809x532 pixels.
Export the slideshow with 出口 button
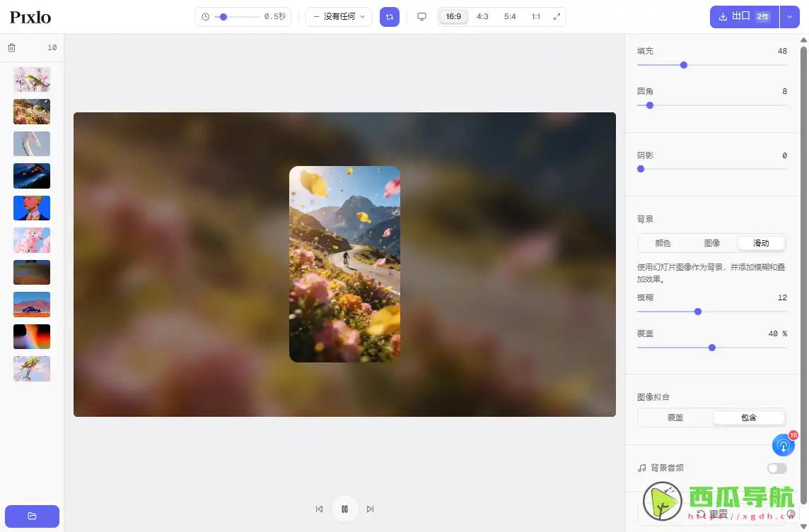pyautogui.click(x=744, y=17)
